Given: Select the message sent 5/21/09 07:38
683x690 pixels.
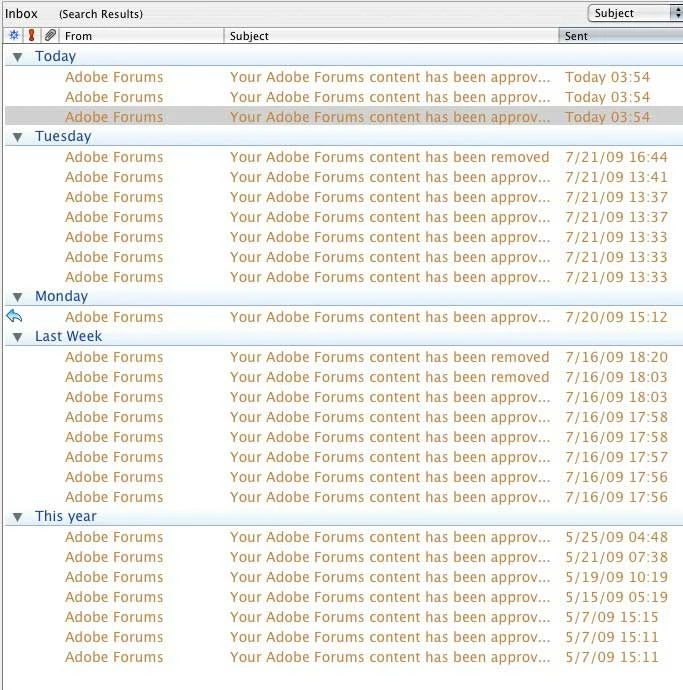Looking at the screenshot, I should coord(344,557).
